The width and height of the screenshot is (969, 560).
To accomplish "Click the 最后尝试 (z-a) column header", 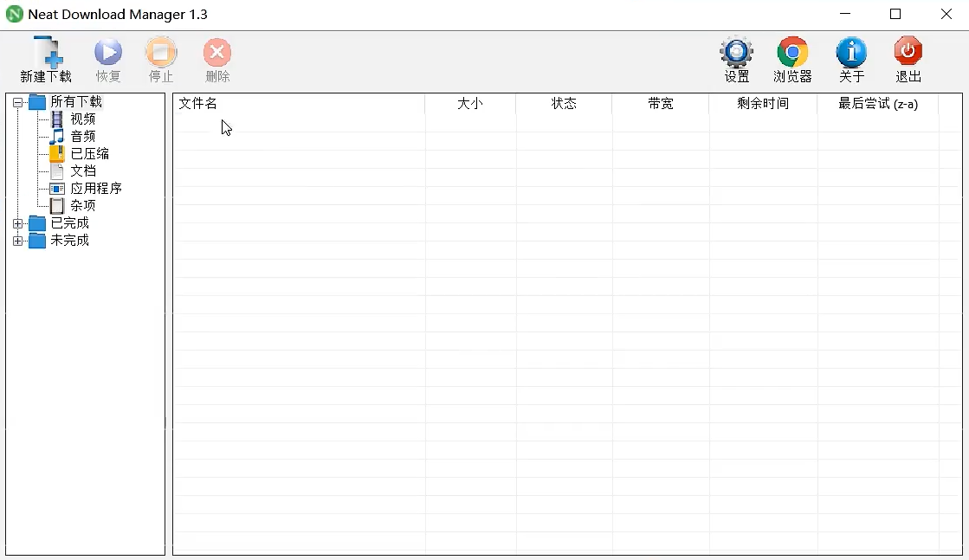I will point(877,104).
